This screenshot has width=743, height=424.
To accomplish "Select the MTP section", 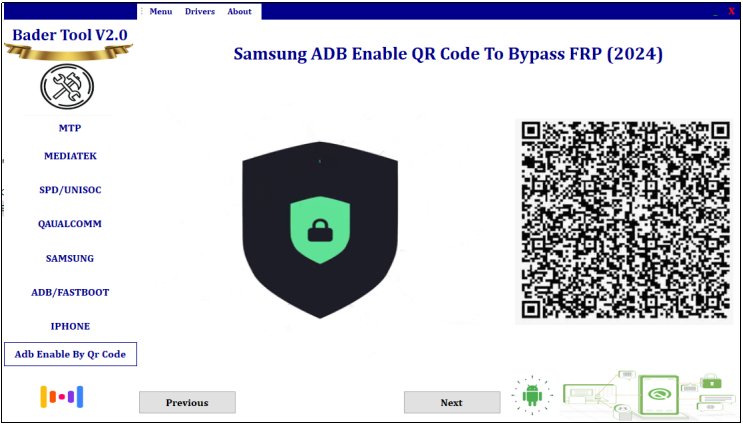I will click(x=70, y=128).
